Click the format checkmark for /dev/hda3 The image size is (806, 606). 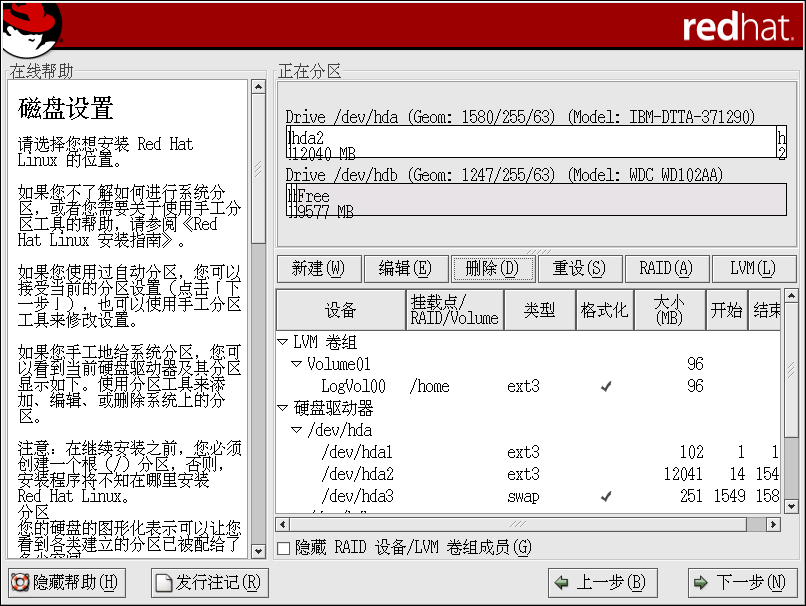point(606,496)
